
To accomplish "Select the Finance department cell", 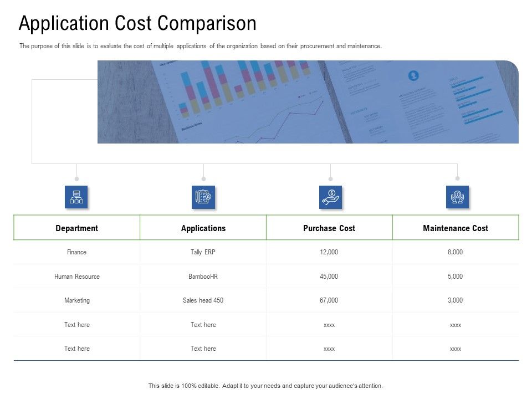I will (x=77, y=252).
